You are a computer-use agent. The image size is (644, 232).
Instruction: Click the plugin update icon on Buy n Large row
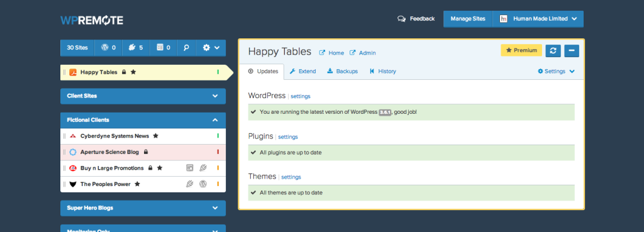pyautogui.click(x=203, y=167)
